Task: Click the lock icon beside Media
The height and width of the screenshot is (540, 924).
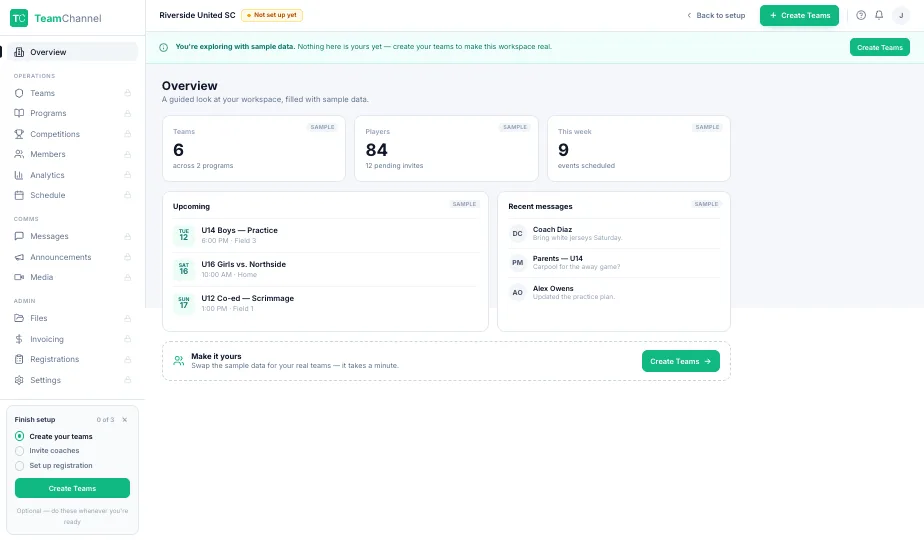Action: 127,277
